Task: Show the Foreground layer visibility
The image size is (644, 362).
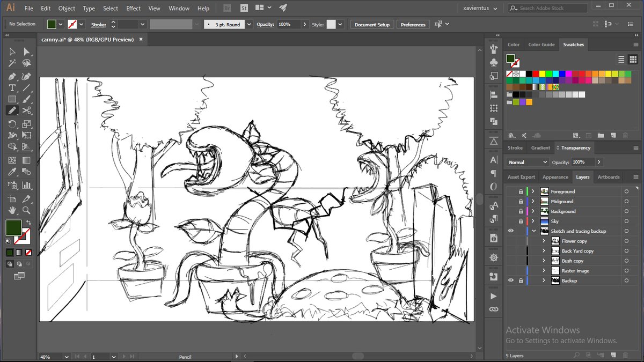Action: tap(510, 191)
